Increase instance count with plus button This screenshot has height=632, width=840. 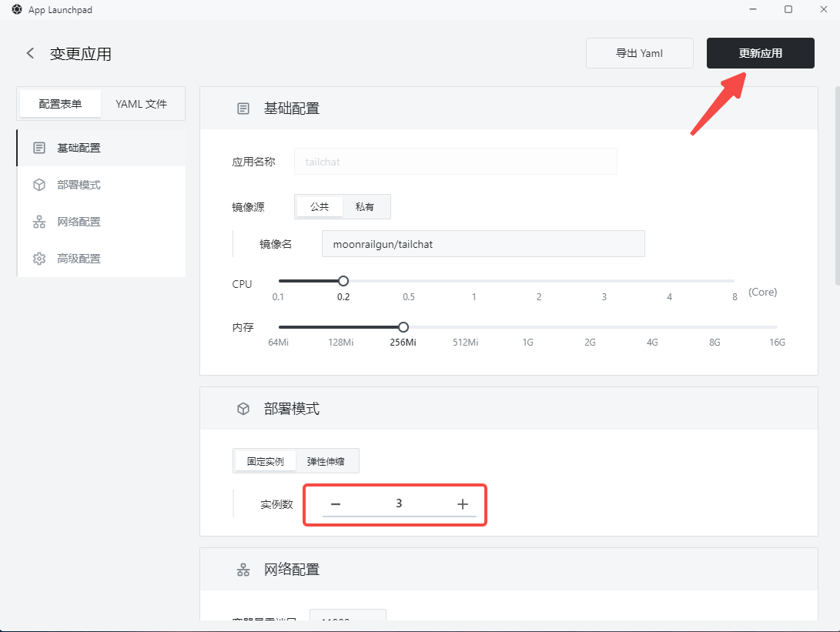(x=463, y=504)
